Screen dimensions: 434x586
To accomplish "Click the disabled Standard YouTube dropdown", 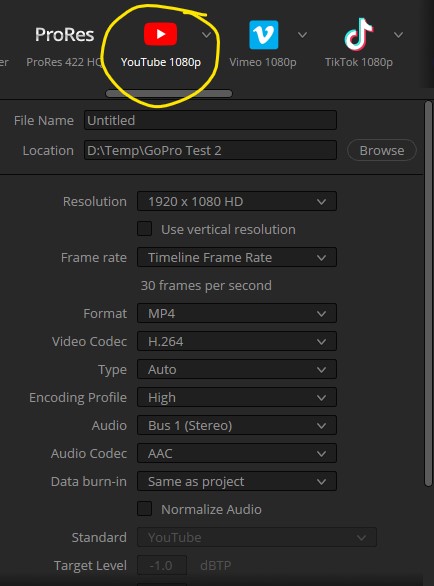I will [257, 537].
